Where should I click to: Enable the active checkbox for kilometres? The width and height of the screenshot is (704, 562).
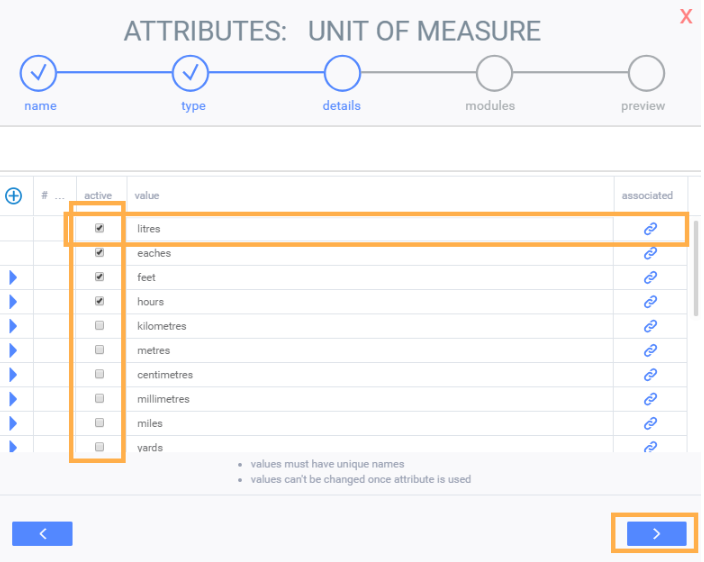click(x=99, y=326)
